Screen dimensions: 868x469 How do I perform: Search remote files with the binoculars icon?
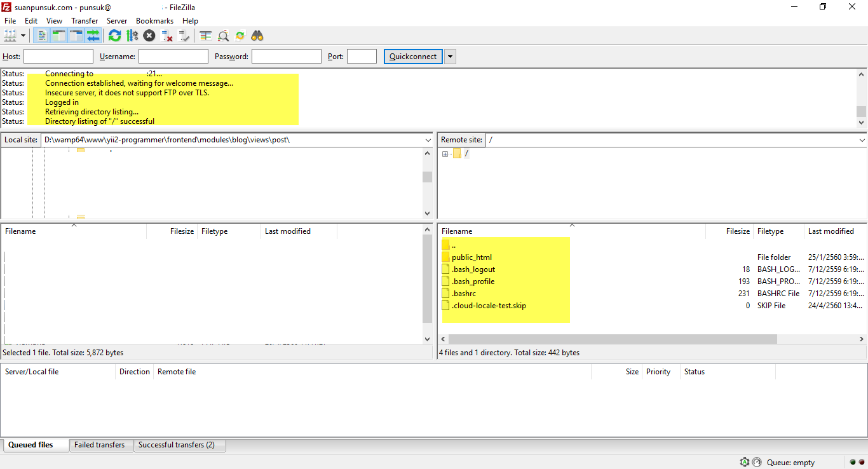[257, 36]
